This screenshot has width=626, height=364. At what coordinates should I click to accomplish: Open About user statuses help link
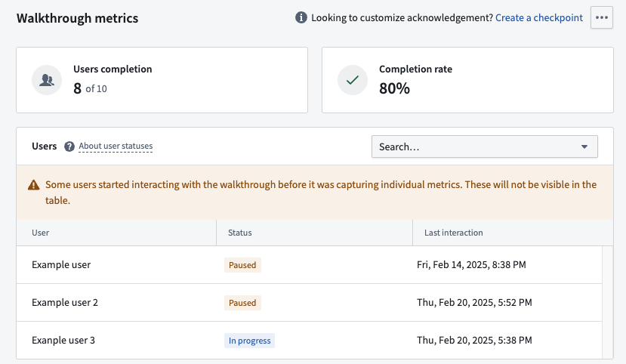point(116,146)
